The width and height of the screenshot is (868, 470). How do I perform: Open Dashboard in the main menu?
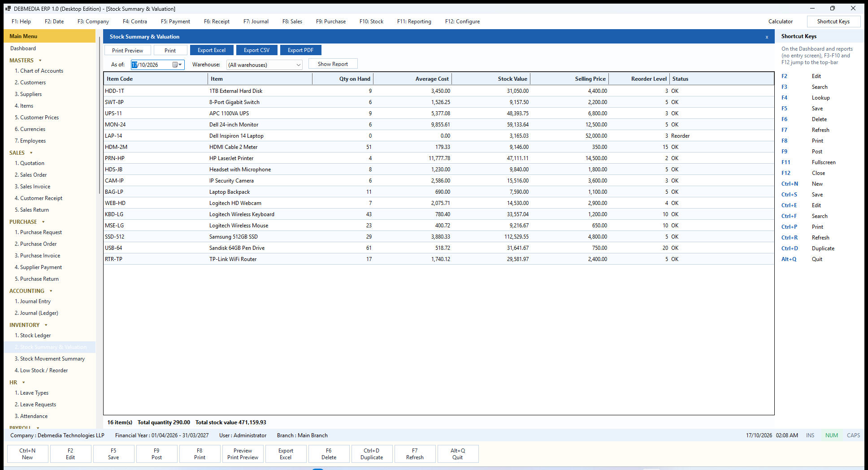pyautogui.click(x=23, y=48)
